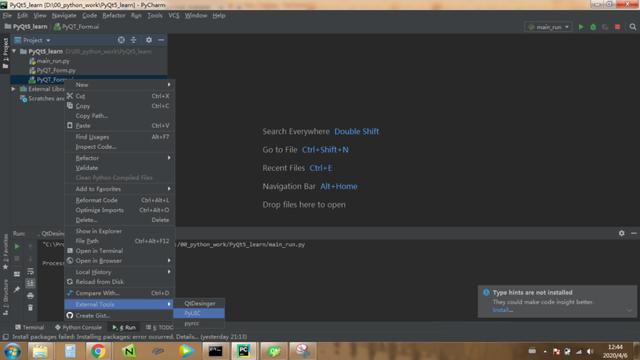Image resolution: width=640 pixels, height=360 pixels.
Task: Choose Reformat Code from the context menu
Action: click(120, 200)
